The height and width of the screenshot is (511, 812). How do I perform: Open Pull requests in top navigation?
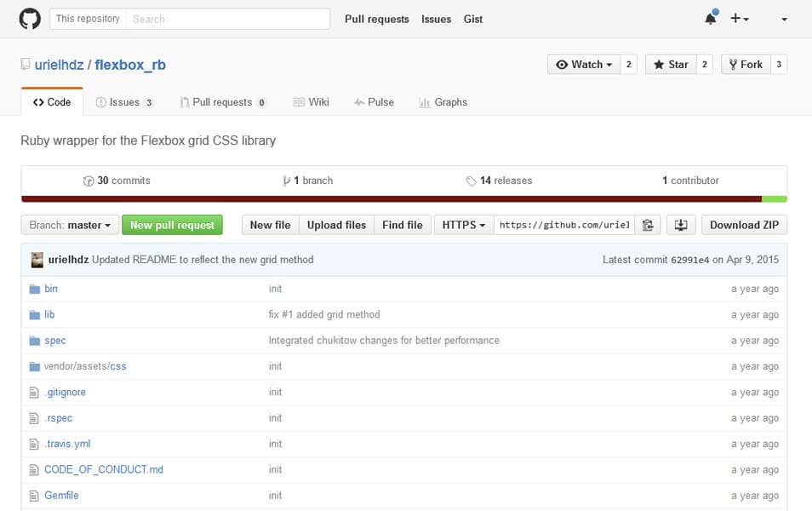tap(376, 20)
